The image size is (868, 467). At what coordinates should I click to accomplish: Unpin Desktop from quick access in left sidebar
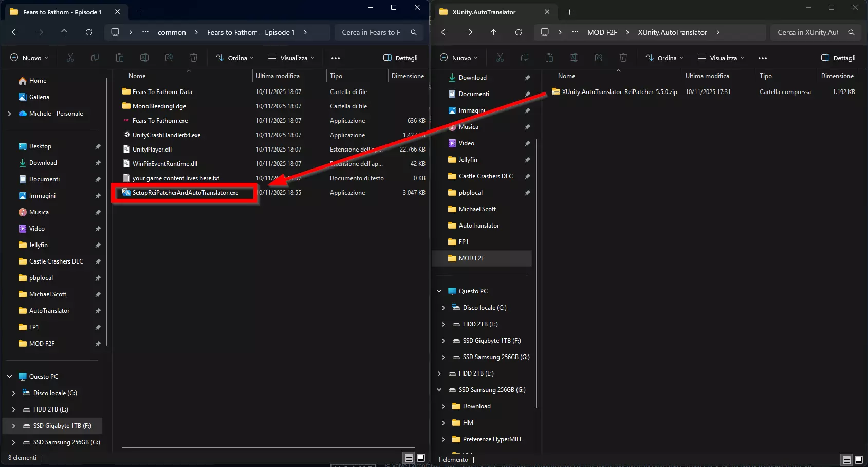98,146
